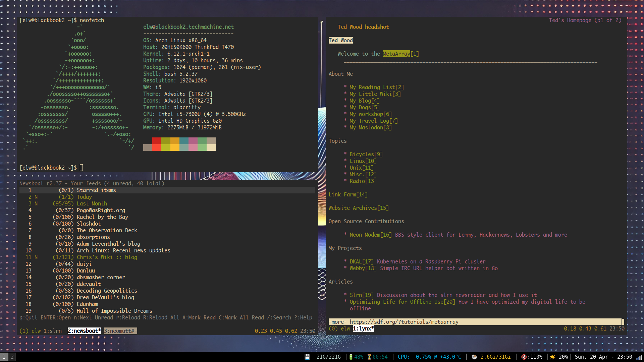Open the Neon Modem[16] link
The image size is (644, 362).
click(x=370, y=235)
